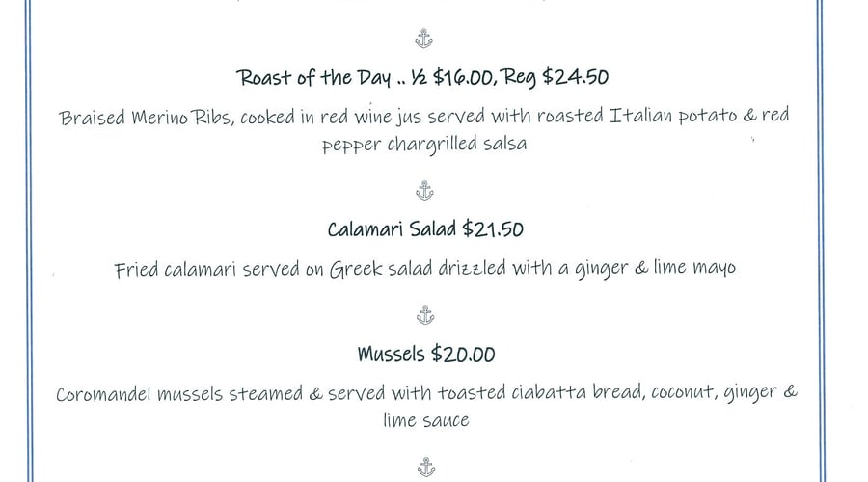Click the ginger & lime mayo words

[655, 270]
